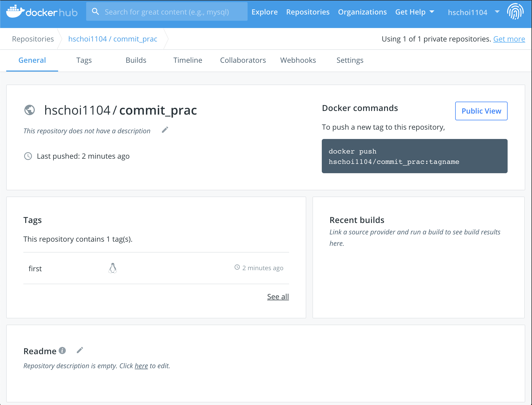The height and width of the screenshot is (405, 532).
Task: Focus the Search for great content field
Action: point(167,12)
